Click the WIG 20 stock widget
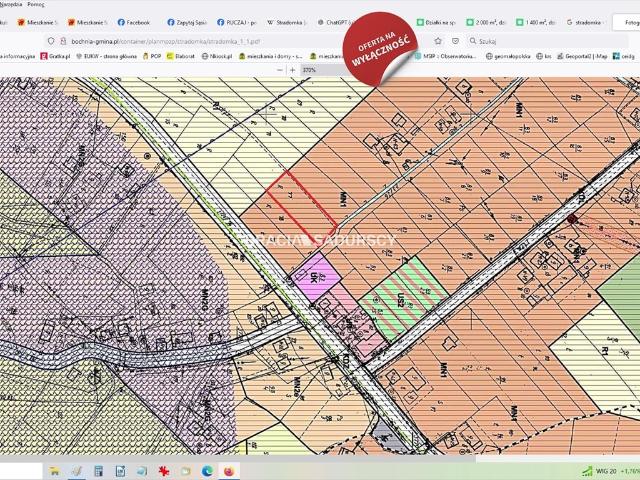The width and height of the screenshot is (640, 480). pos(603,468)
